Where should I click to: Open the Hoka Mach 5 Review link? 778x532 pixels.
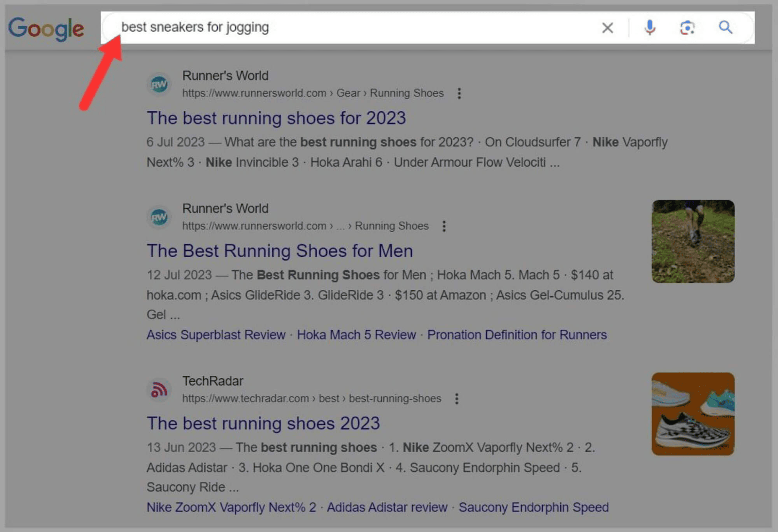click(356, 335)
